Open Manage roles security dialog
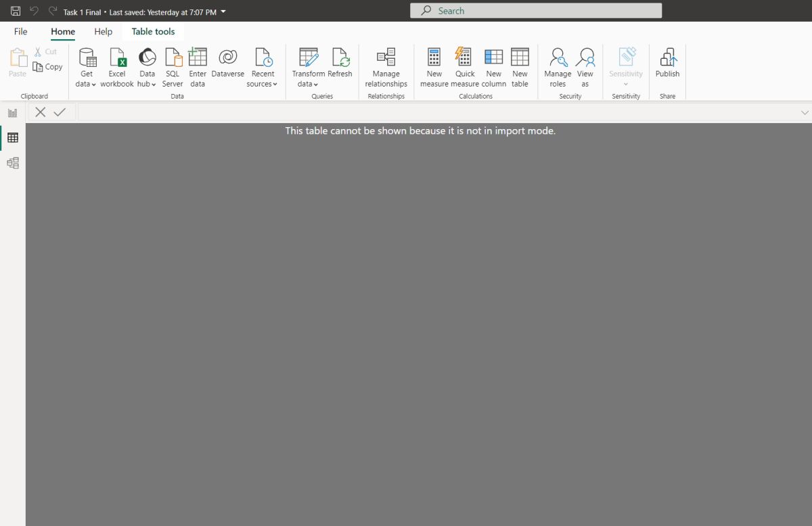812x526 pixels. (558, 68)
